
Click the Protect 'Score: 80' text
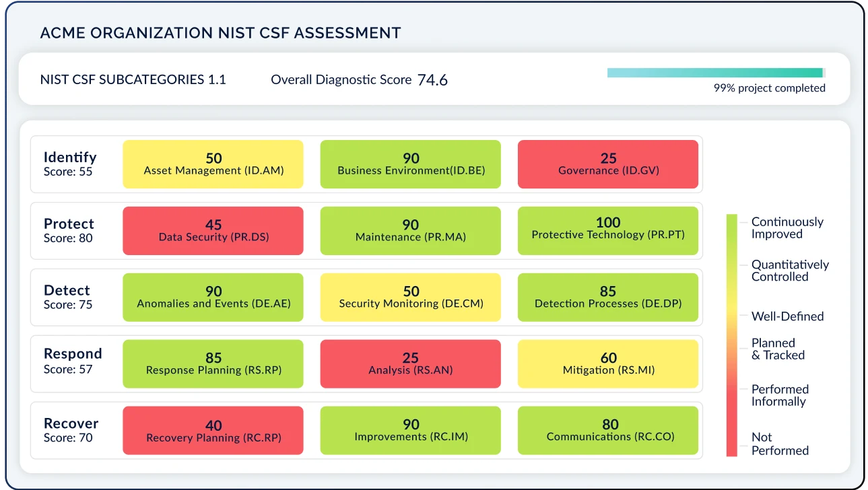[68, 238]
